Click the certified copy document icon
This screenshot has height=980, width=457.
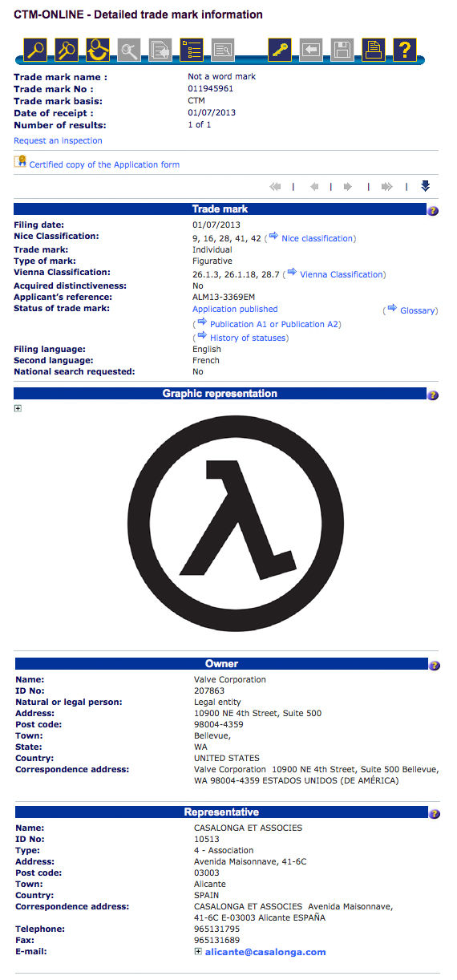[21, 162]
